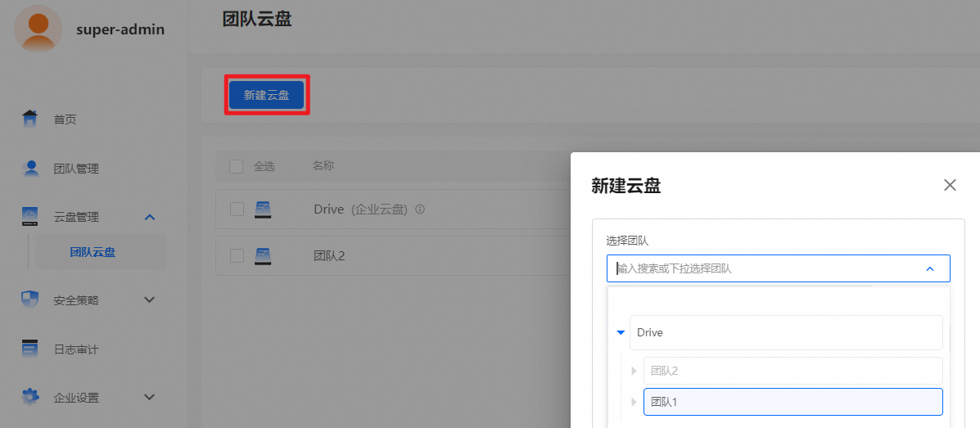This screenshot has height=428, width=980.
Task: Click the 新建云盘 dialog title
Action: pos(626,186)
